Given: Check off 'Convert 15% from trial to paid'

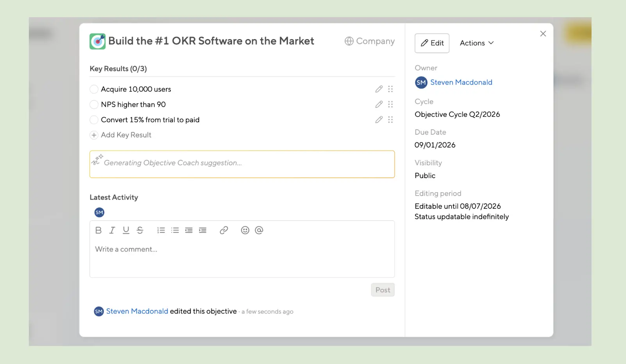Looking at the screenshot, I should coord(94,120).
